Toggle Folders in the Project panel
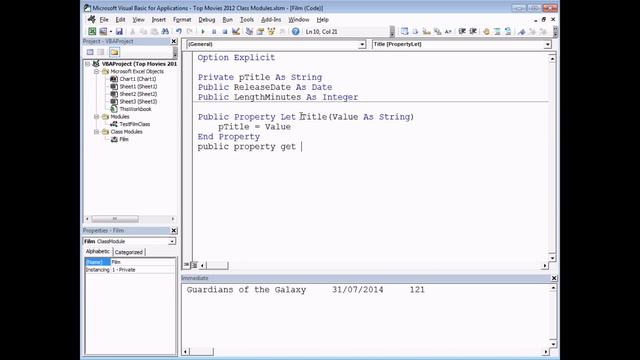This screenshot has width=640, height=360. pos(114,52)
